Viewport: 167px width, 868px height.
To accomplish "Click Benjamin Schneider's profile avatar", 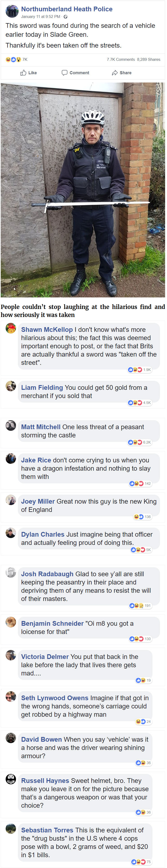I will 11,622.
